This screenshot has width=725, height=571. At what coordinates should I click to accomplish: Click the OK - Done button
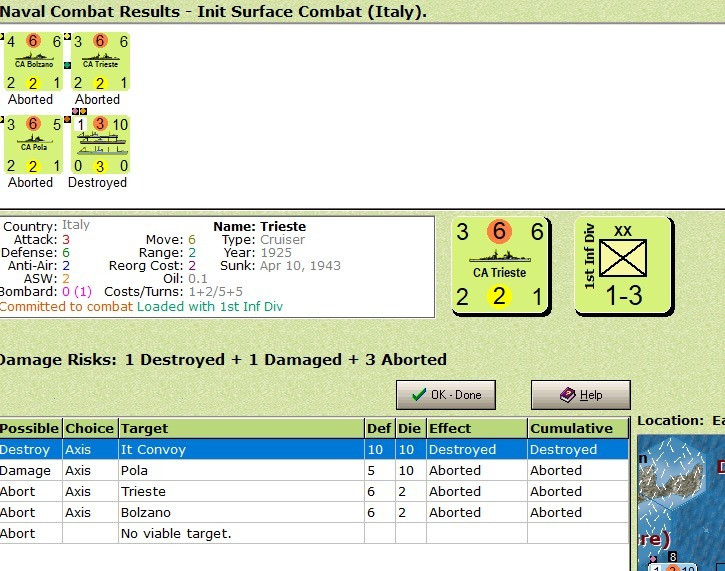[x=446, y=395]
